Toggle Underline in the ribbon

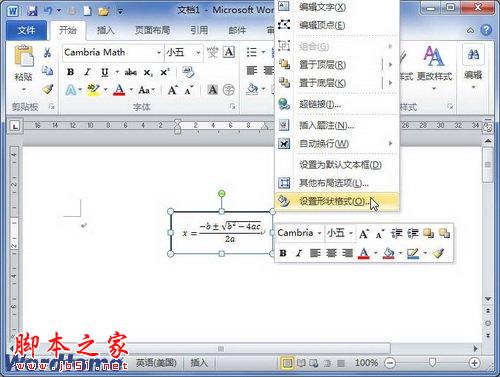pyautogui.click(x=105, y=72)
